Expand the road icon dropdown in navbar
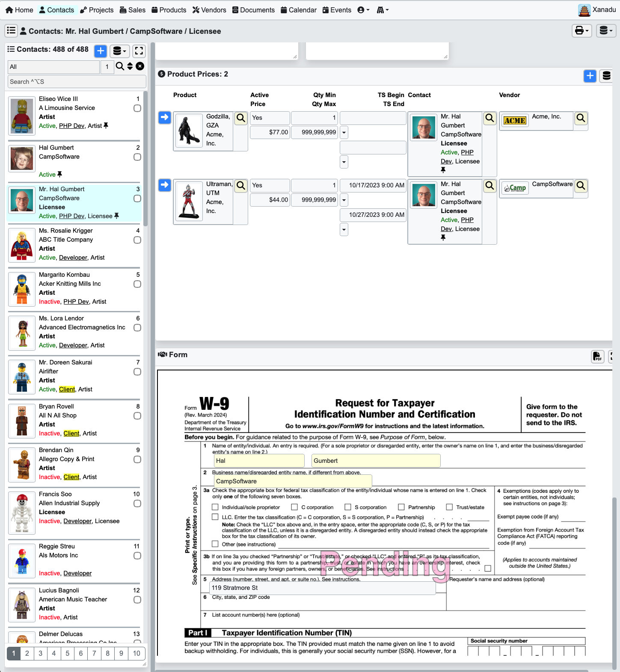The width and height of the screenshot is (620, 672). [383, 10]
